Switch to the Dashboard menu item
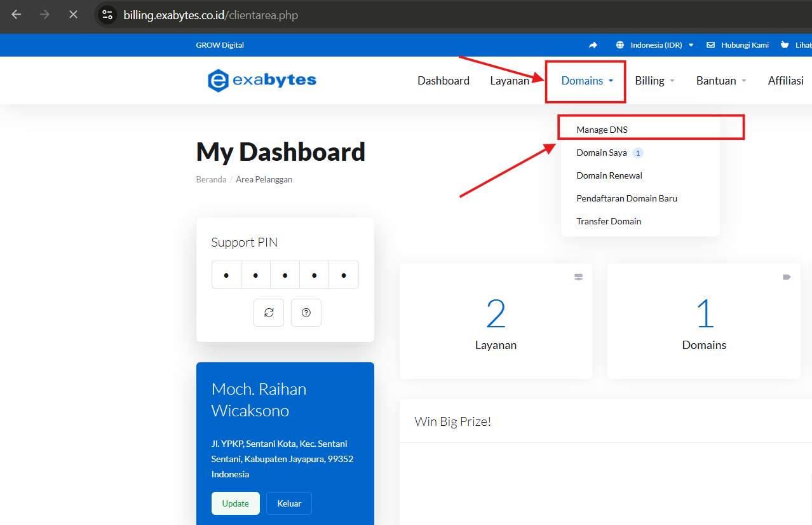Viewport: 812px width, 525px height. pyautogui.click(x=443, y=80)
